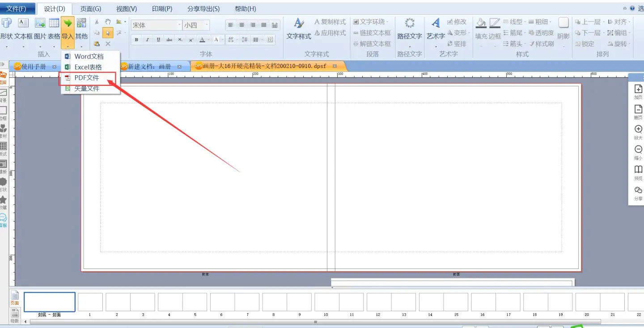644x328 pixels.
Task: Click the 路径文字 path text tool
Action: (x=410, y=29)
